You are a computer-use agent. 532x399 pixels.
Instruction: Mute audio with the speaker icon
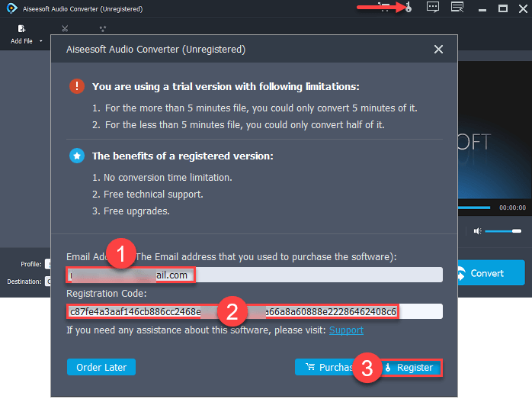tap(477, 230)
